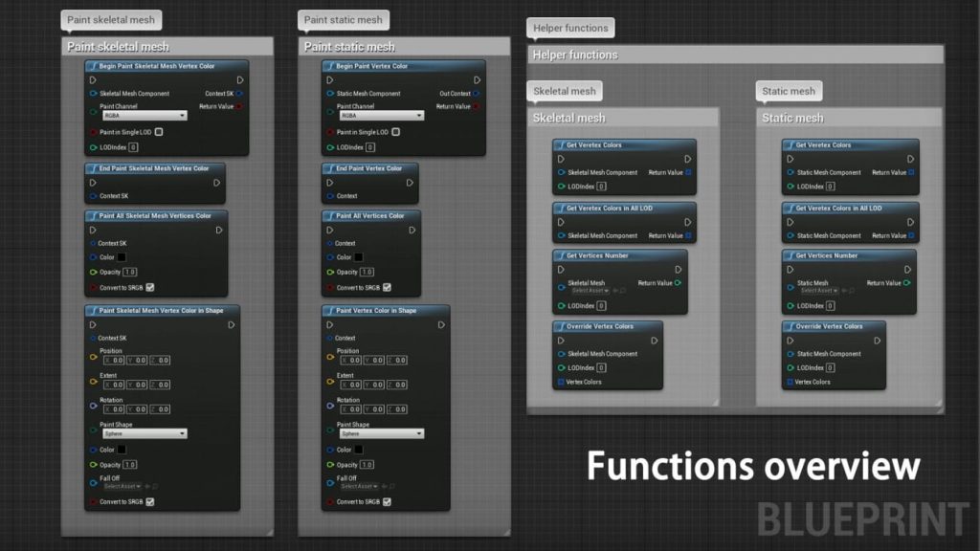
Task: Click Position X field on Paint Skeletal Mesh Vertex Color in Shape
Action: [x=114, y=361]
